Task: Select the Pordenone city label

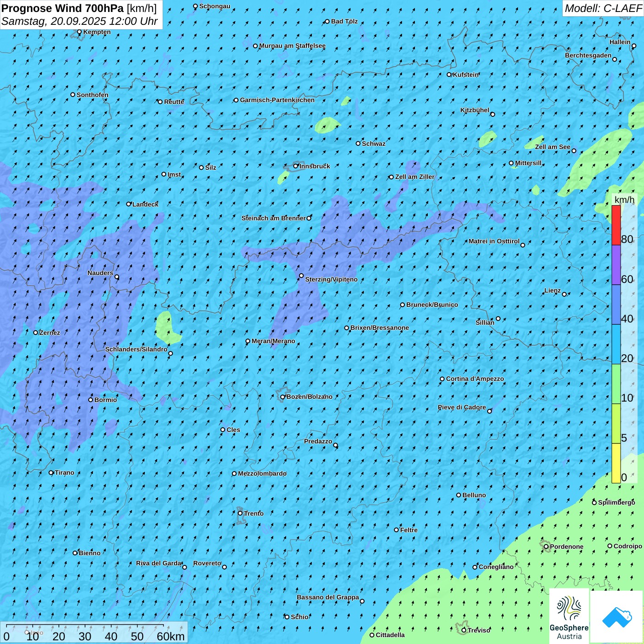Action: pos(566,546)
